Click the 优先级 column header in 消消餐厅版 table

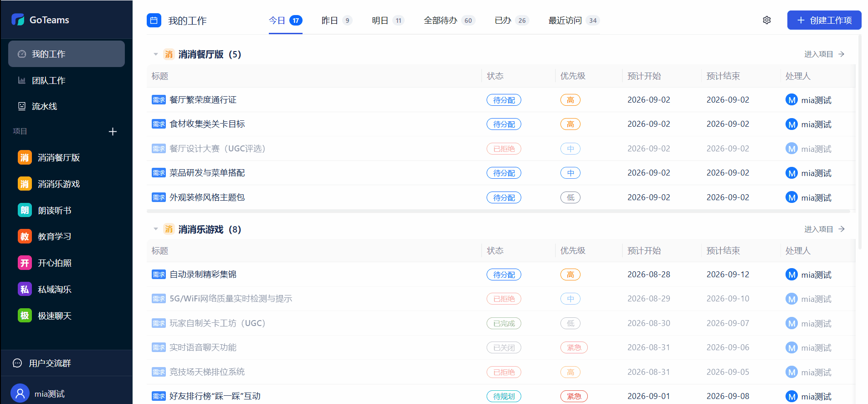point(573,76)
